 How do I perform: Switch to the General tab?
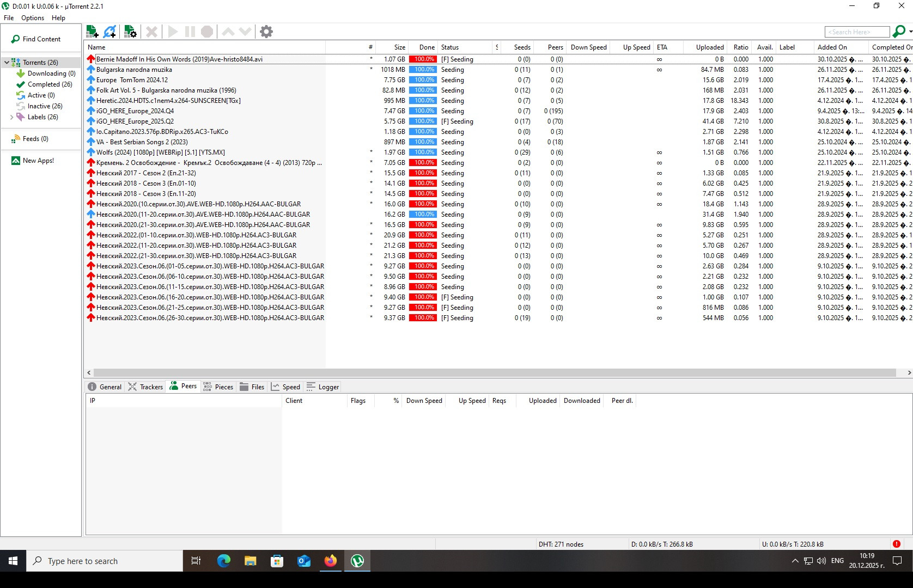[x=105, y=387]
